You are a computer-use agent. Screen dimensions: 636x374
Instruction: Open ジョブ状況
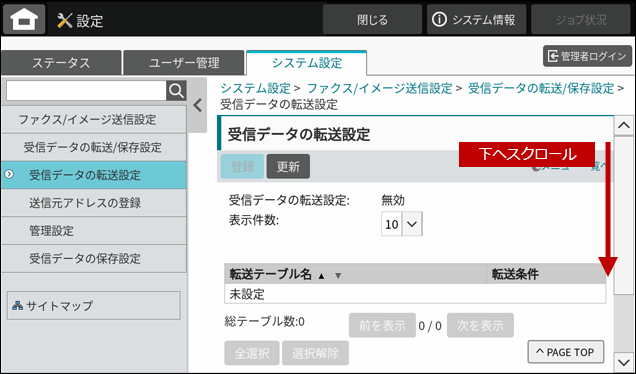pos(581,19)
